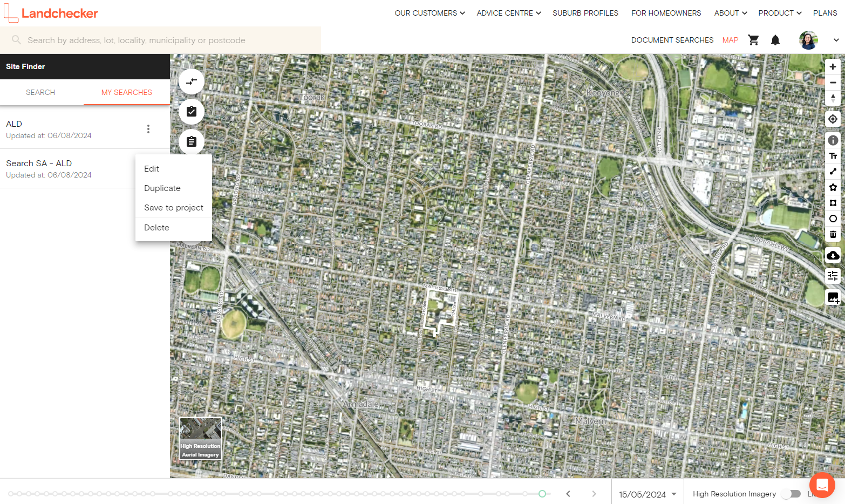Select the highlighted property outline on map
The height and width of the screenshot is (504, 845).
(440, 312)
